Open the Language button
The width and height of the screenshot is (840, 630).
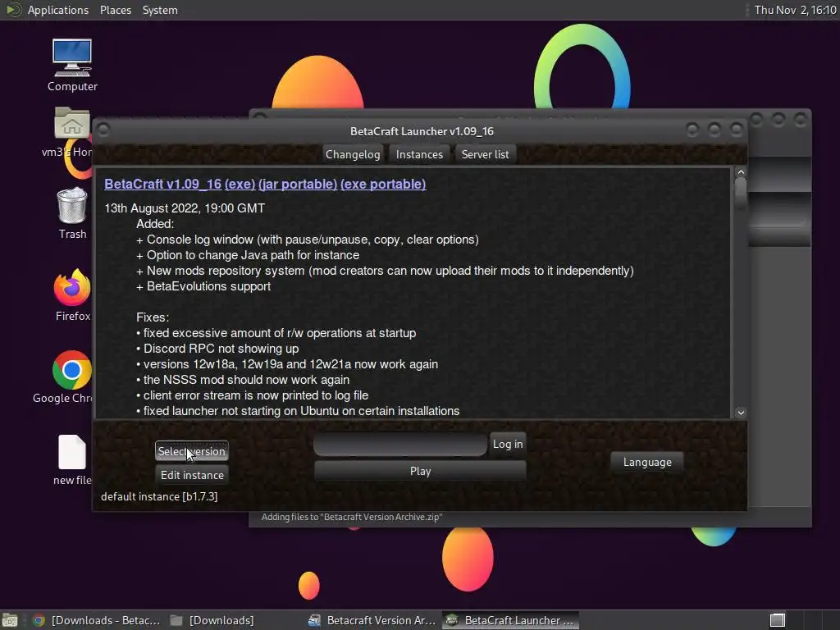tap(647, 462)
